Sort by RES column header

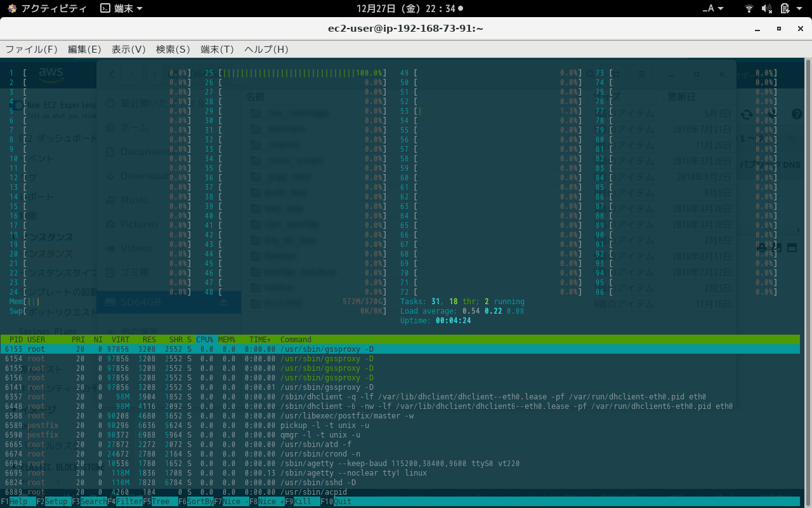[x=149, y=340]
